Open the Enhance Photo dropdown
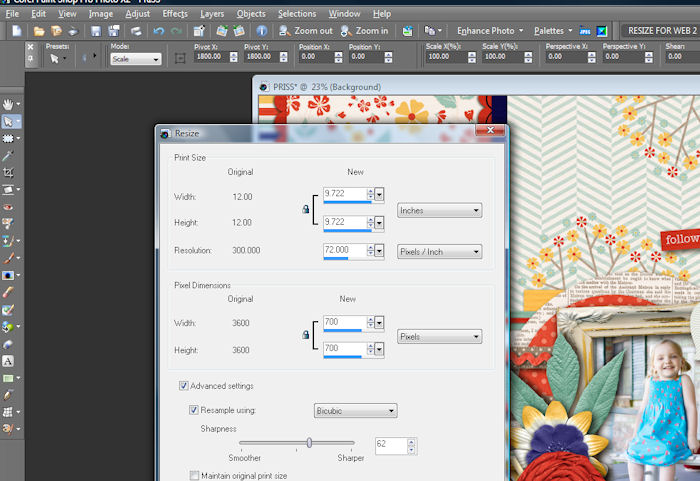The width and height of the screenshot is (700, 481). [x=490, y=31]
